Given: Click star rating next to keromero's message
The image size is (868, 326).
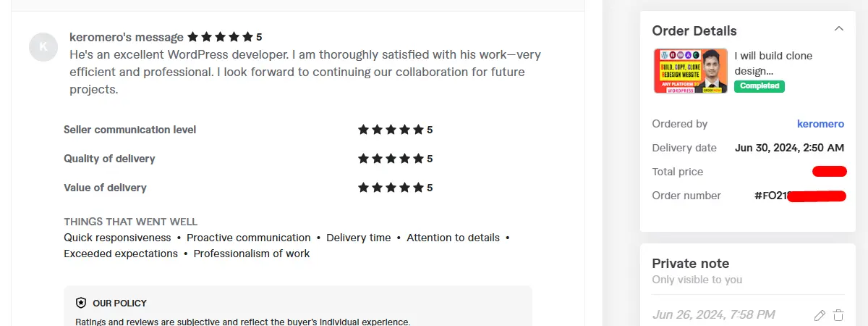Looking at the screenshot, I should [221, 37].
